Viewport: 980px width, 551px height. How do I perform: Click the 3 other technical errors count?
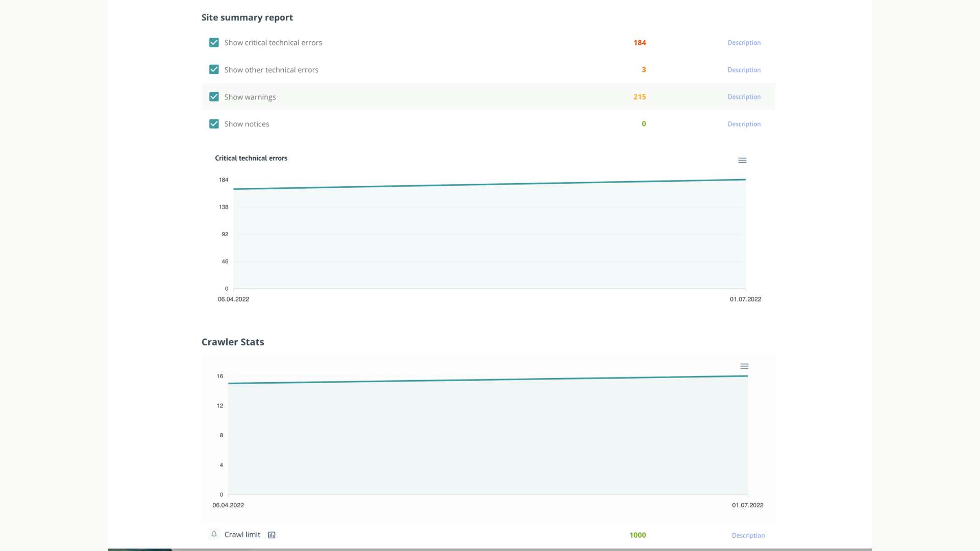pyautogui.click(x=644, y=69)
